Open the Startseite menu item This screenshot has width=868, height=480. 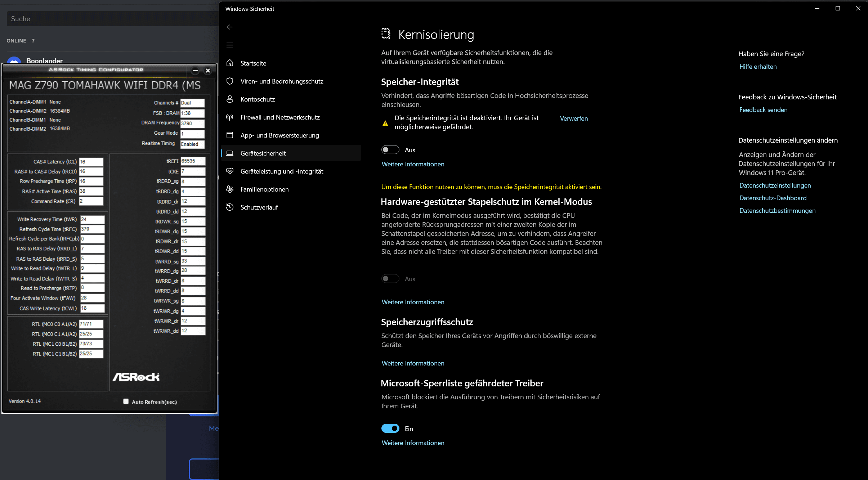291,63
